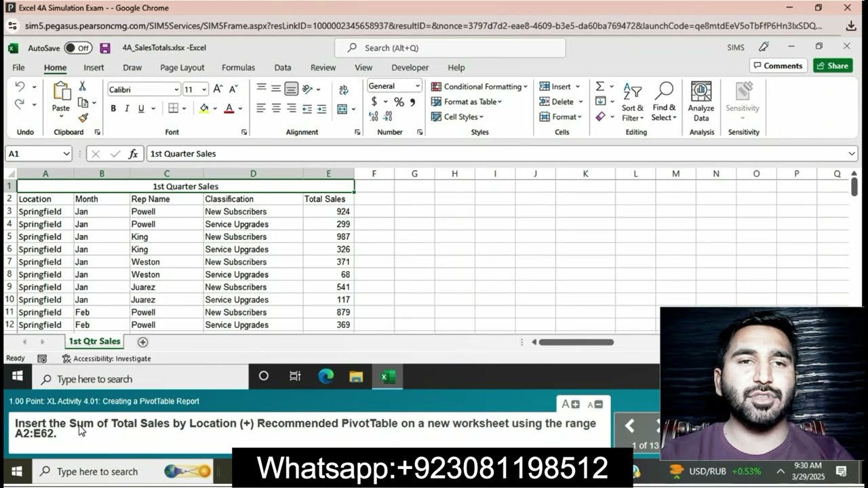This screenshot has width=868, height=488.
Task: Click the Cut scissors icon
Action: point(82,86)
